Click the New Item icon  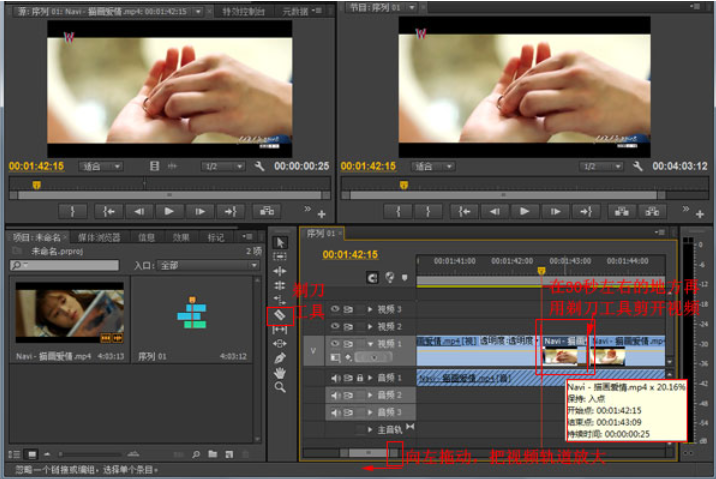(x=229, y=454)
